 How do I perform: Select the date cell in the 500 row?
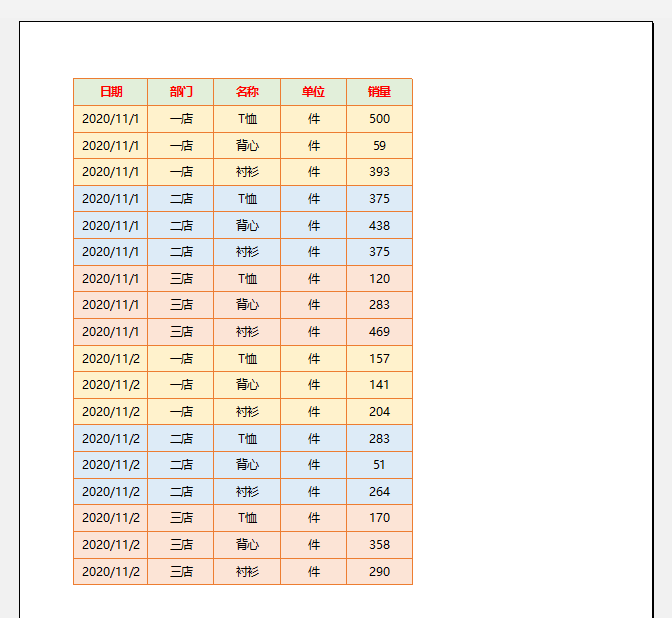(111, 119)
